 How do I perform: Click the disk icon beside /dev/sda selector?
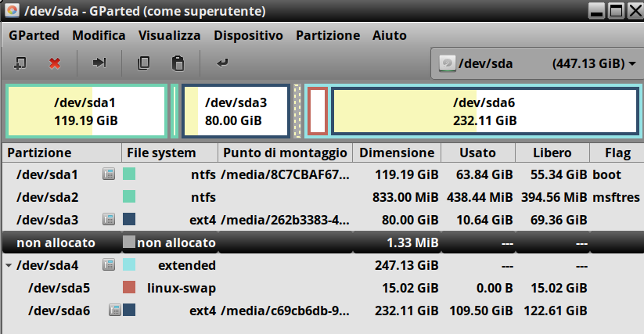447,63
